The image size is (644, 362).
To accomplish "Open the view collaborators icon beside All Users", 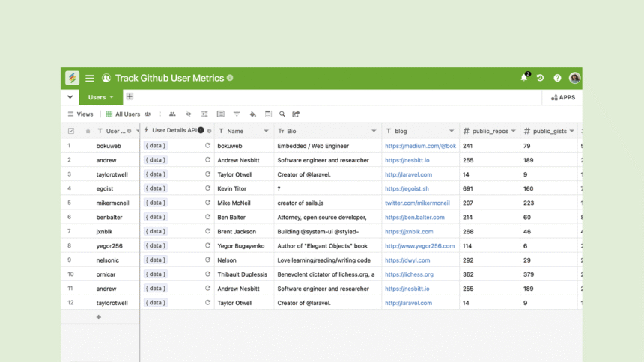I will [x=148, y=114].
